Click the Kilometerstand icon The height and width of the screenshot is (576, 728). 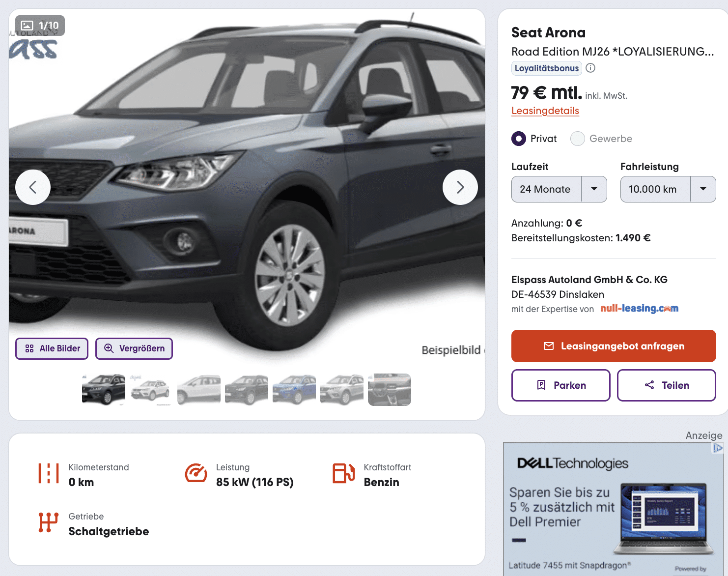pyautogui.click(x=49, y=473)
